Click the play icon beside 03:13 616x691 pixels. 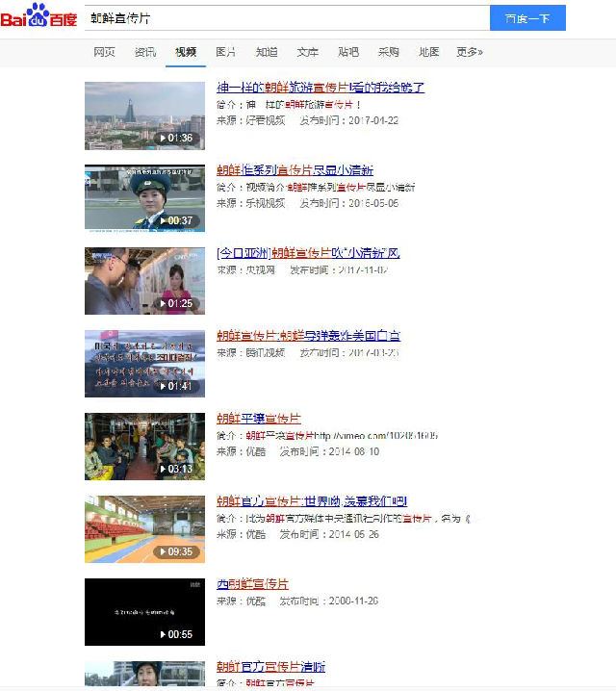[x=163, y=469]
